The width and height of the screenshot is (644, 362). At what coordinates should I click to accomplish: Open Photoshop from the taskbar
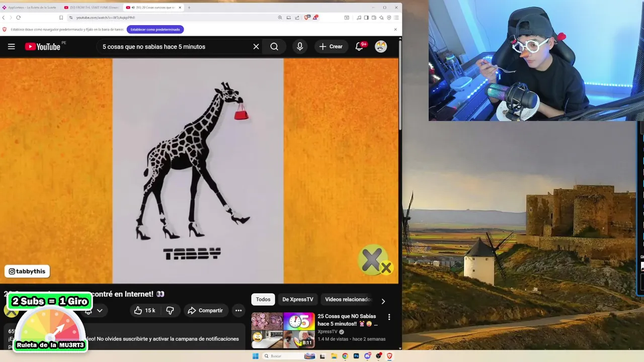pos(356,356)
